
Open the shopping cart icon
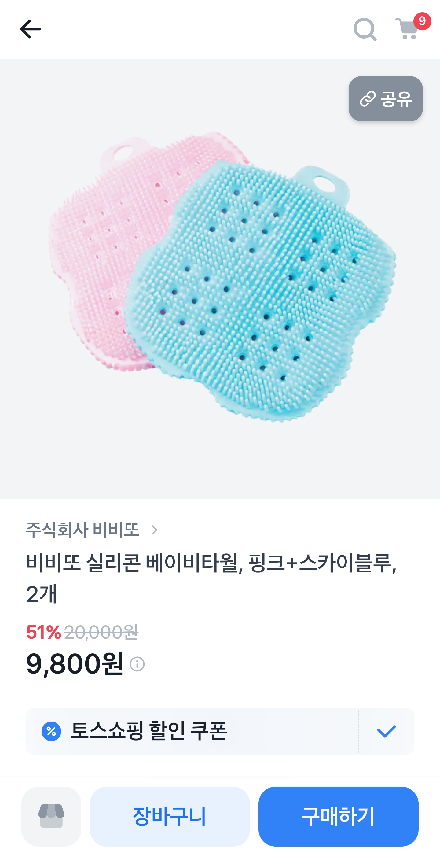(x=407, y=30)
